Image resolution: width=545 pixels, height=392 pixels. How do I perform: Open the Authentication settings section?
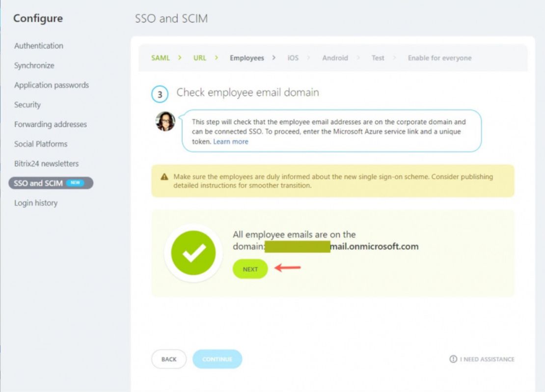tap(39, 46)
